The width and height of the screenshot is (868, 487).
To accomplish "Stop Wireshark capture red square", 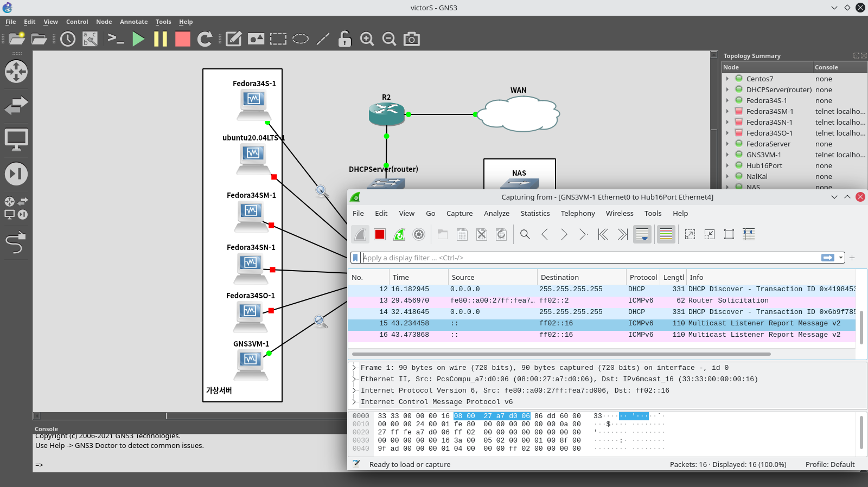I will pyautogui.click(x=380, y=234).
